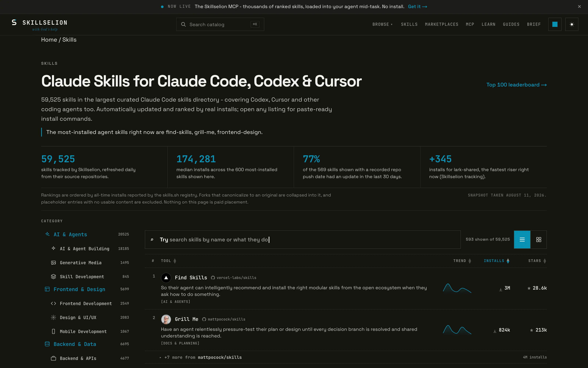Click the Frontend & Design layout icon
Viewport: 588px width, 368px height.
(47, 289)
